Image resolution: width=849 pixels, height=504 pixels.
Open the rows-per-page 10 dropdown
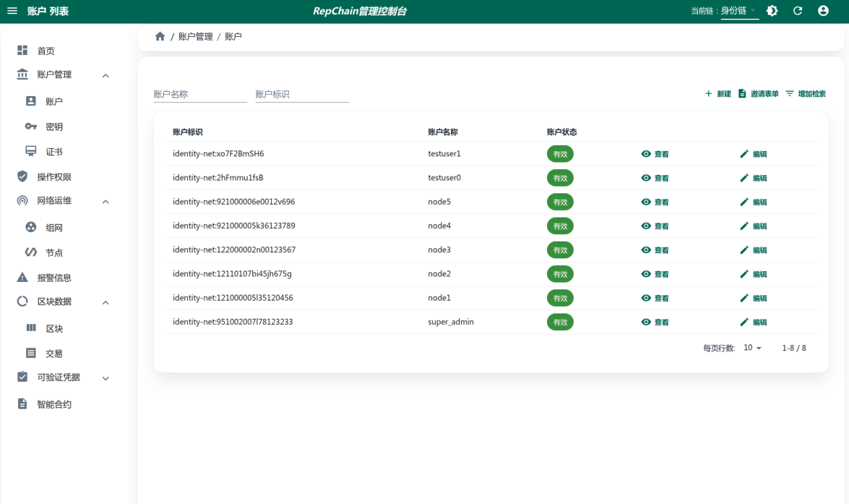(x=752, y=348)
